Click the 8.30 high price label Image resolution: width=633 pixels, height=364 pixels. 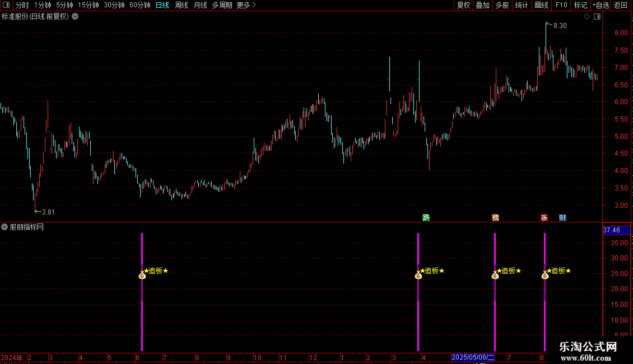[560, 25]
